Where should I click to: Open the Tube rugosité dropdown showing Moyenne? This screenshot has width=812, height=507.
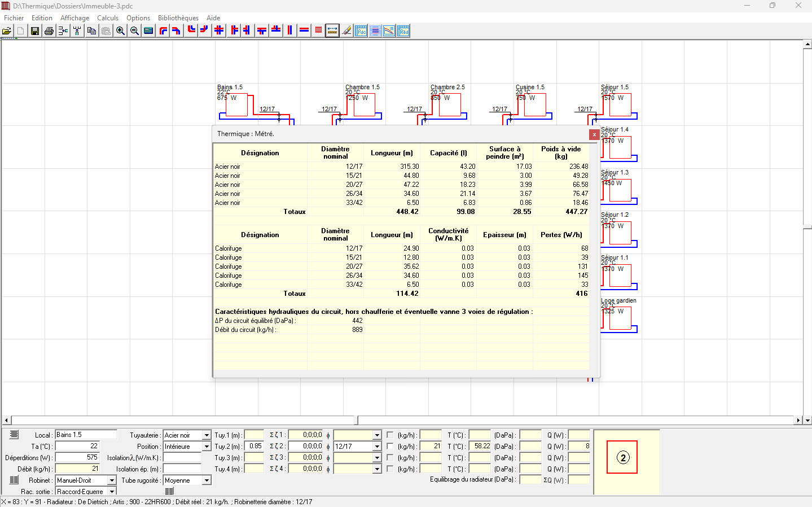[207, 480]
